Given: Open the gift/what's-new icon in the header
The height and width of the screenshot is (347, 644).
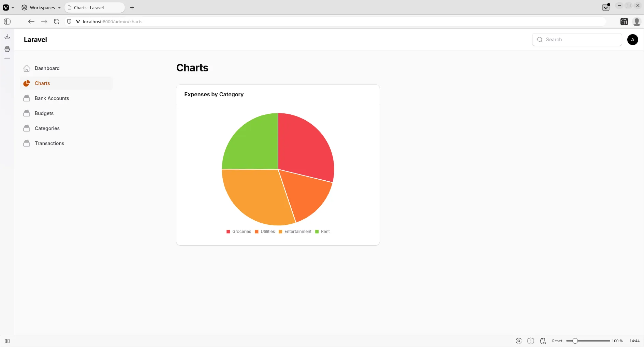Looking at the screenshot, I should click(624, 22).
